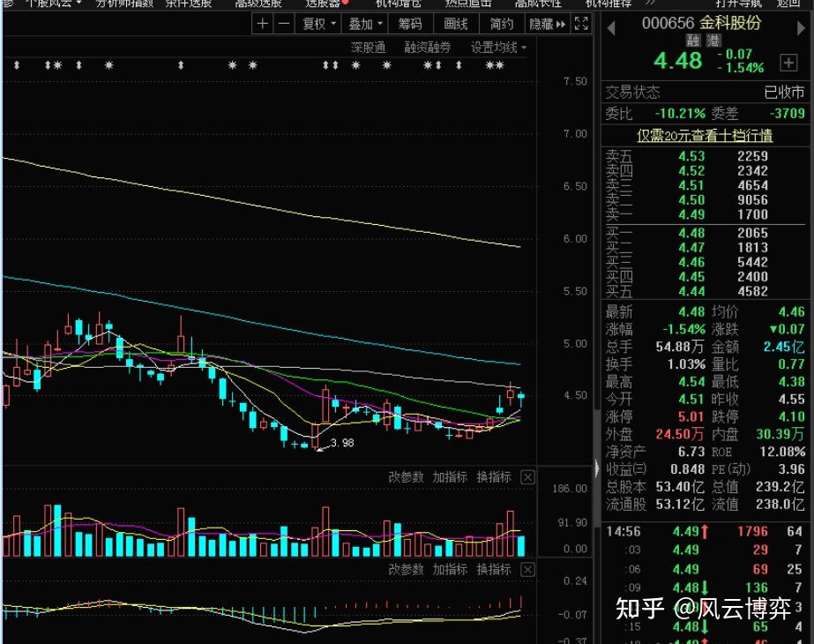Viewport: 814px width, 644px height.
Task: Toggle 融资融券 overlay on chart
Action: pyautogui.click(x=428, y=48)
